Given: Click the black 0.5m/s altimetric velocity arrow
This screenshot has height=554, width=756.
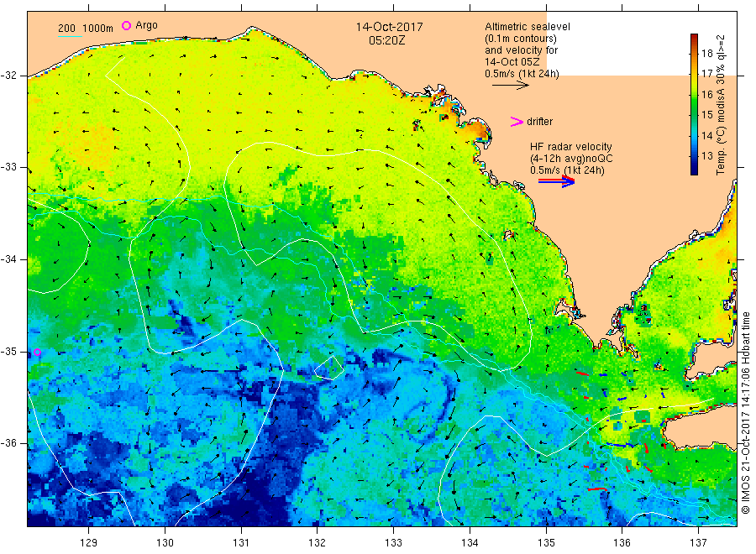Looking at the screenshot, I should click(511, 86).
